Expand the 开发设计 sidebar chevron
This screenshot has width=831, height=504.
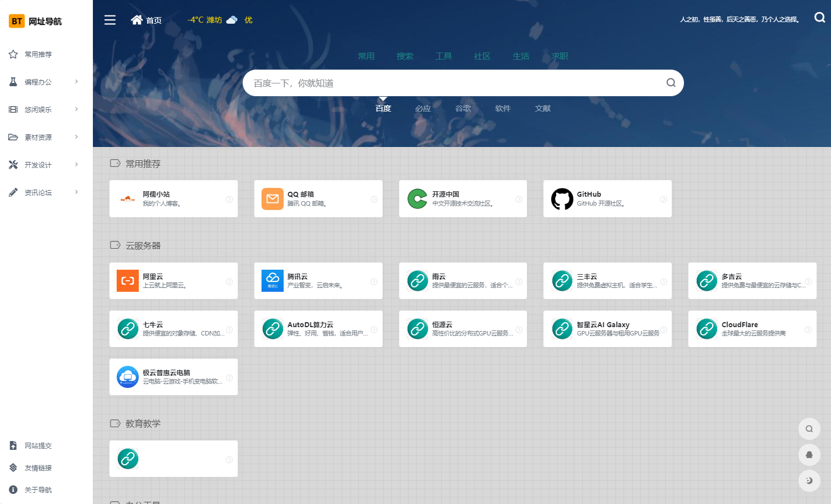click(76, 165)
